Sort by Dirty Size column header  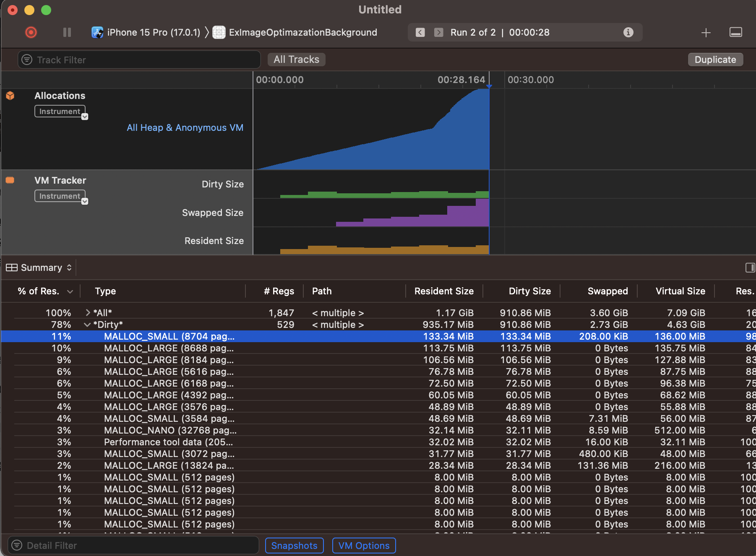(529, 291)
